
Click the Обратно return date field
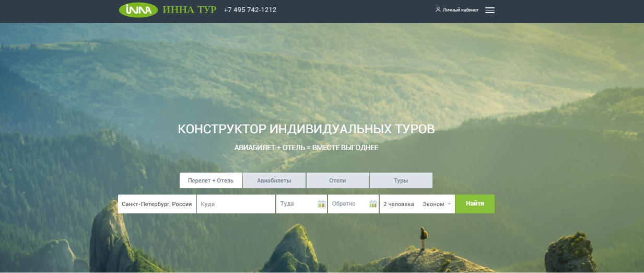point(347,204)
